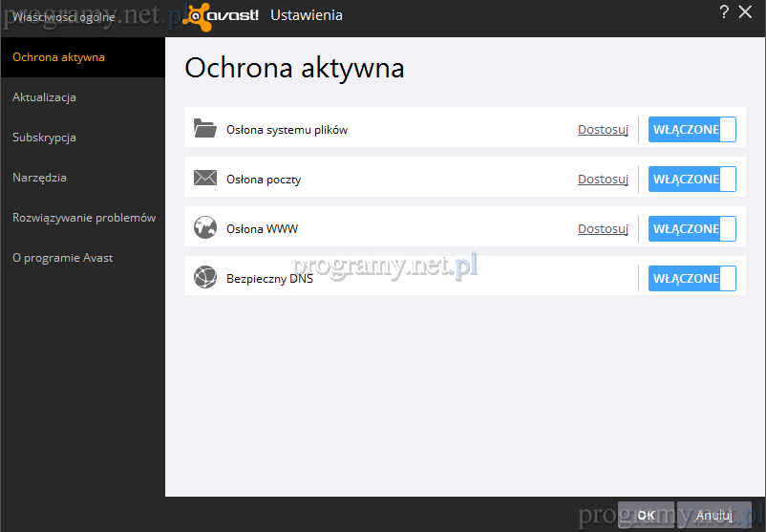Screen dimensions: 766x532
Task: Click the envelope icon for Osłona poczty
Action: coord(205,179)
